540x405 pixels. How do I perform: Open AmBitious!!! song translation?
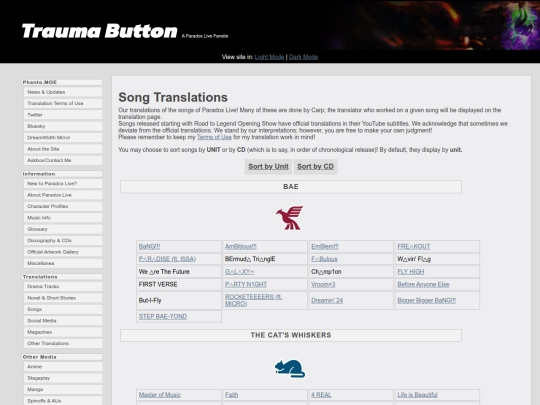241,247
